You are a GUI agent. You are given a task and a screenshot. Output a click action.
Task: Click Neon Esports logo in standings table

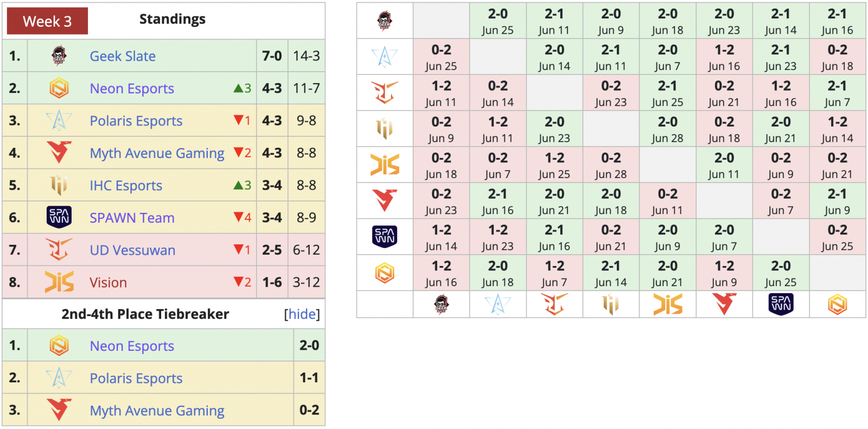[x=59, y=88]
